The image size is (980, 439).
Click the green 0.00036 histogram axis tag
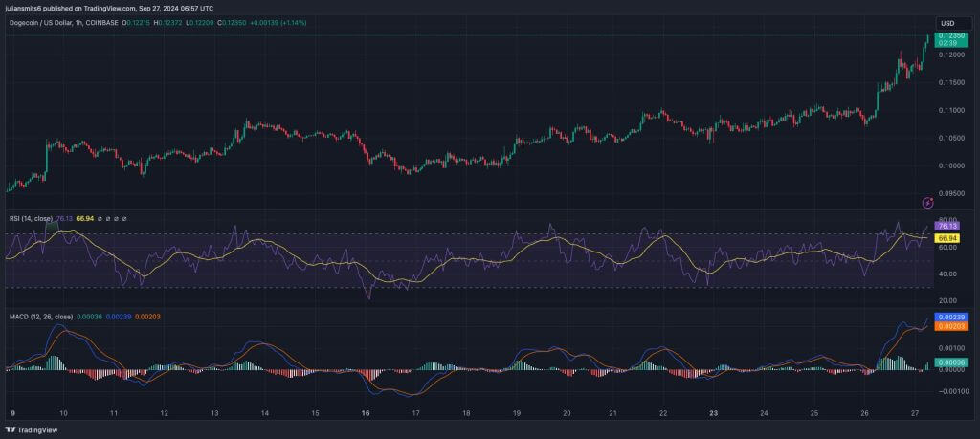tap(950, 362)
